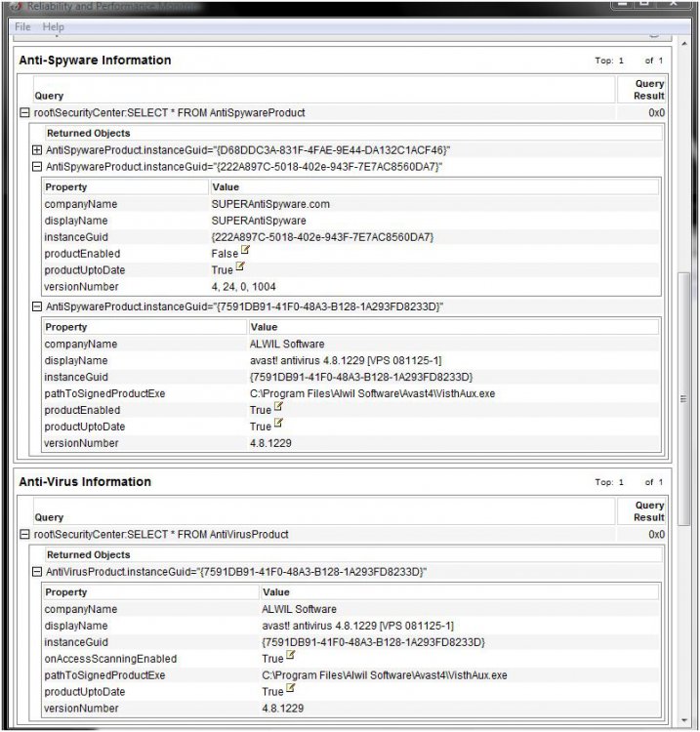The height and width of the screenshot is (732, 700).
Task: Click the note icon beside Anti-Virus productUptoDate True
Action: coord(291,688)
